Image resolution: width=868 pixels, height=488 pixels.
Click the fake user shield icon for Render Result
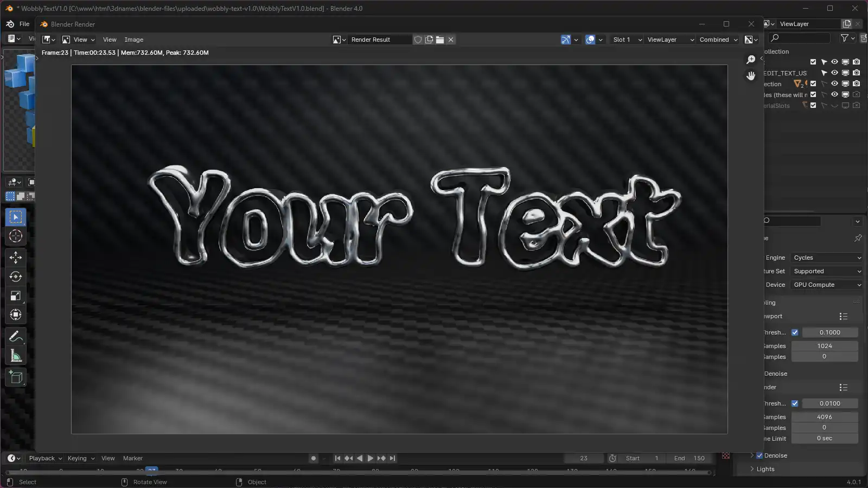click(x=418, y=40)
